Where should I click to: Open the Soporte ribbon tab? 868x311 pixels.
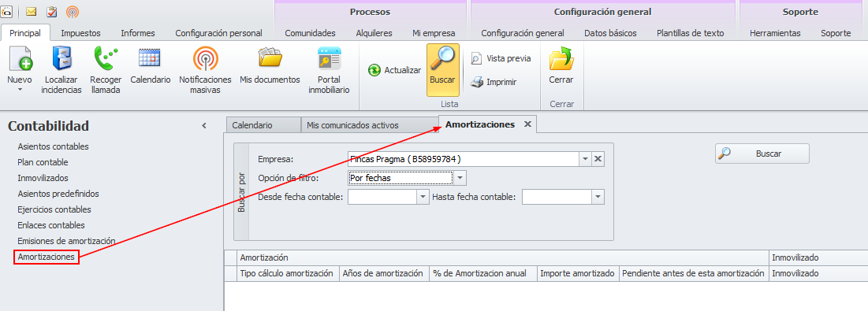click(x=836, y=33)
